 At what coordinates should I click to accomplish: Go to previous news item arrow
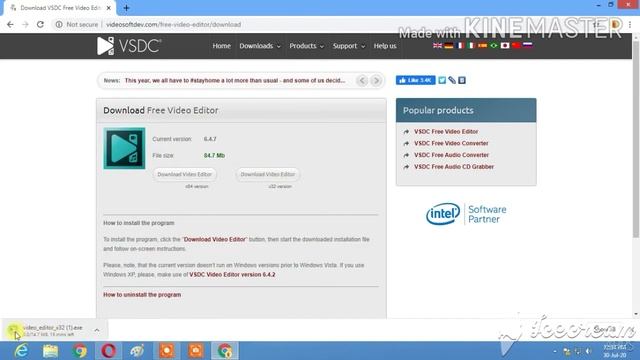coord(362,80)
